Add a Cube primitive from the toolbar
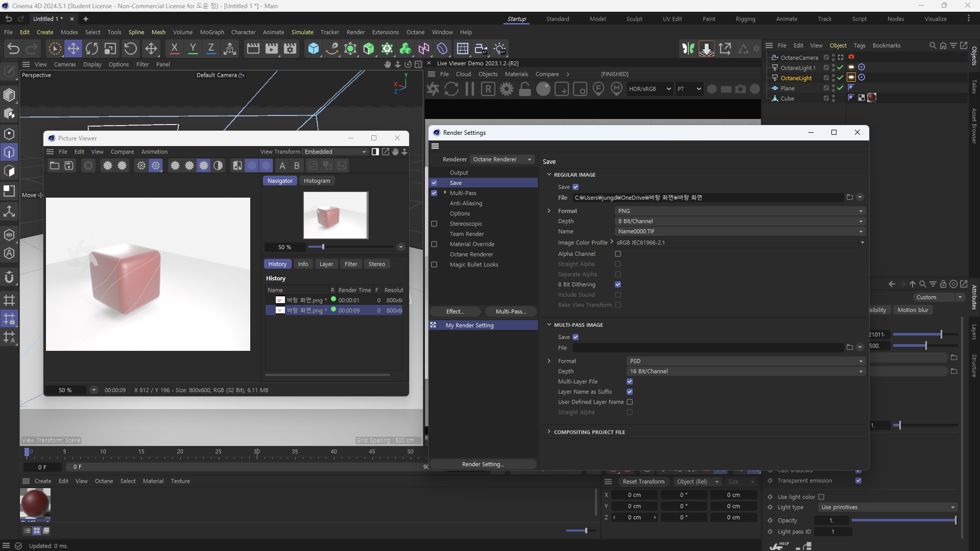Viewport: 980px width, 551px height. point(313,49)
